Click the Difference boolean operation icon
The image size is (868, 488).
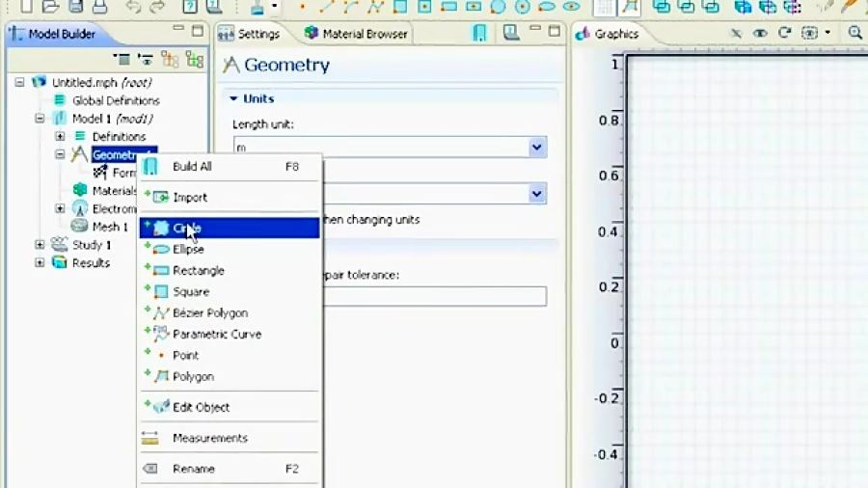712,7
